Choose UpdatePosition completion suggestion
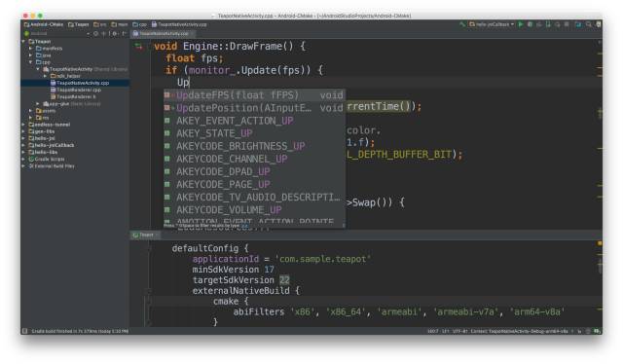 254,108
